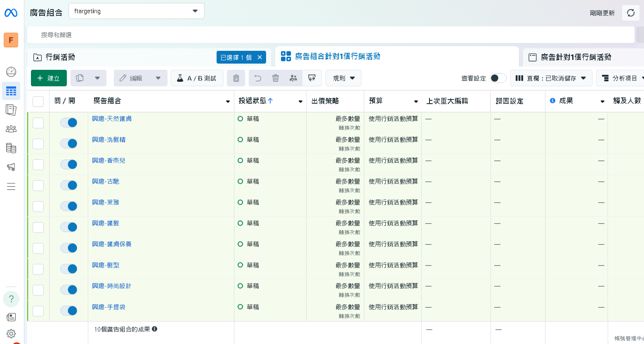
Task: Open the 興趣-髮型 ad set link
Action: tap(106, 265)
